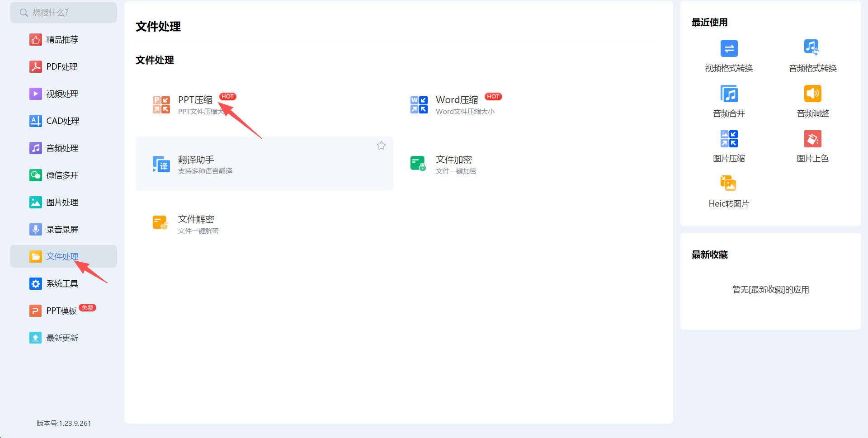
Task: Open the 图片上色 recent icon
Action: tap(812, 139)
